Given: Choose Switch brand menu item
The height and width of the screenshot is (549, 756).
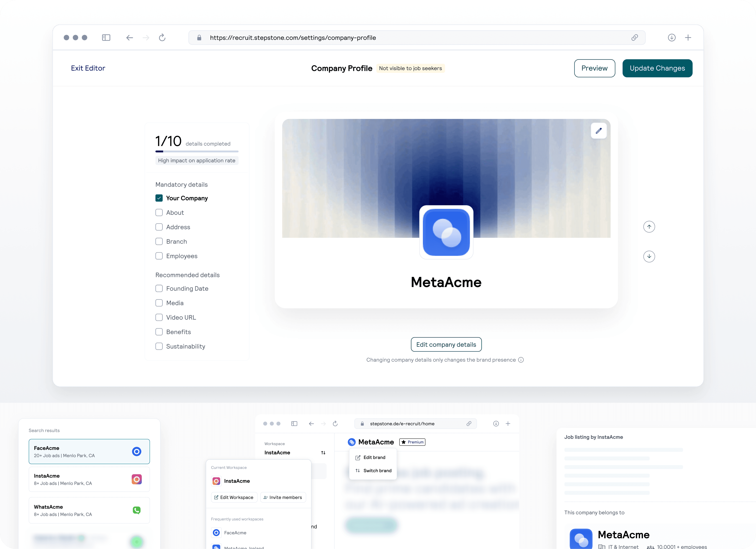Looking at the screenshot, I should coord(377,471).
